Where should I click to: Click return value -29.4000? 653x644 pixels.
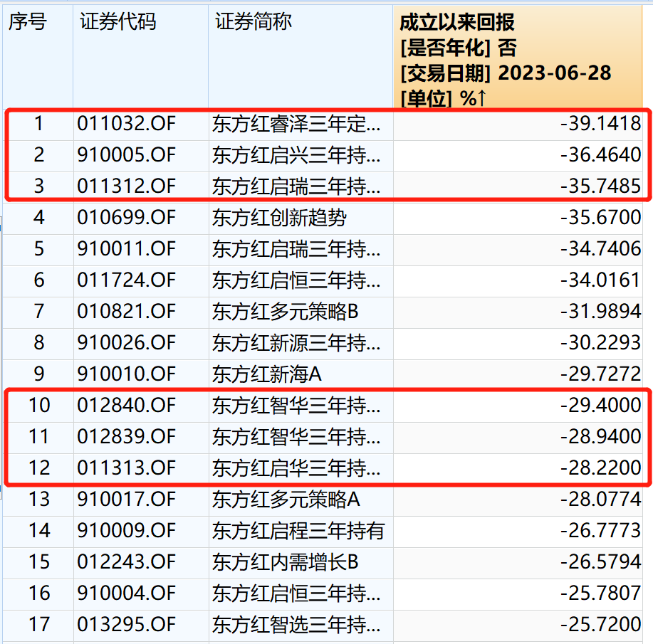pyautogui.click(x=600, y=406)
